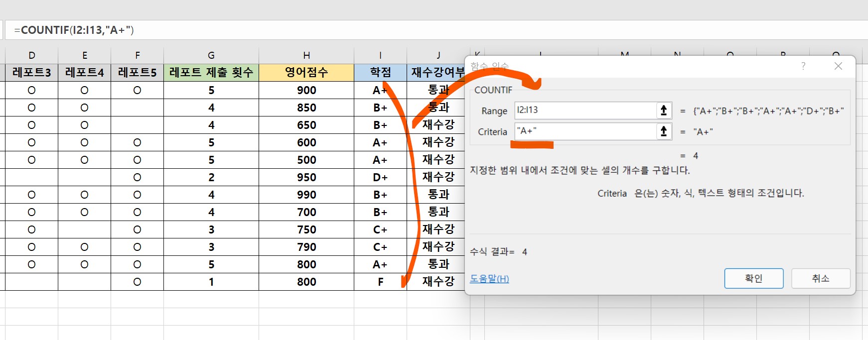This screenshot has width=868, height=340.
Task: Select the cell with score 750
Action: coord(306,229)
